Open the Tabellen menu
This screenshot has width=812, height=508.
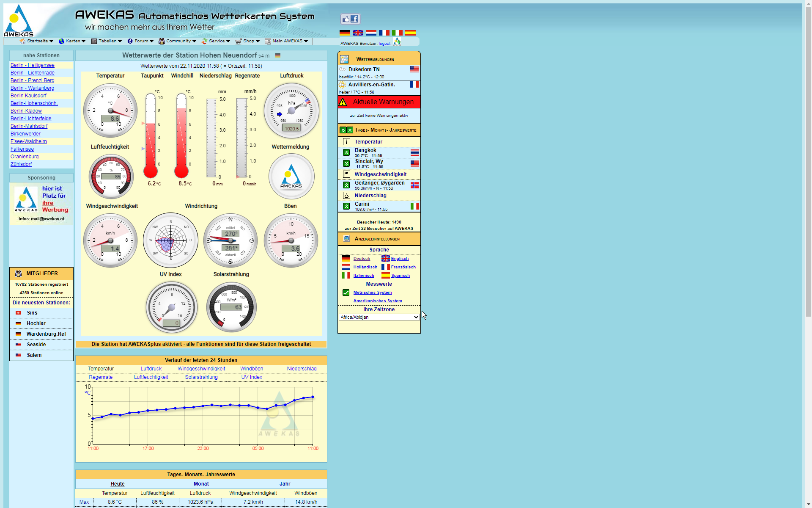tap(107, 41)
